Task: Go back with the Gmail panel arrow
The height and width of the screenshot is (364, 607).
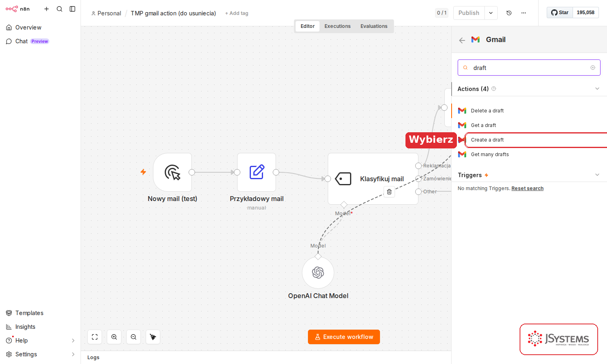Action: pyautogui.click(x=462, y=40)
